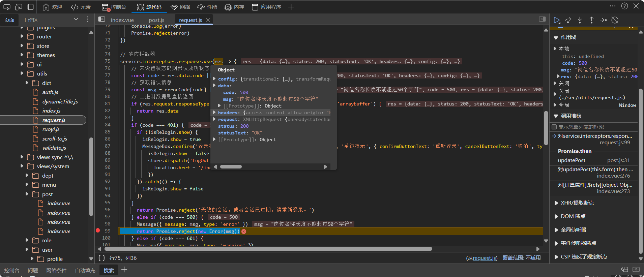Open the Issues (问题) drawer tab

[33, 270]
